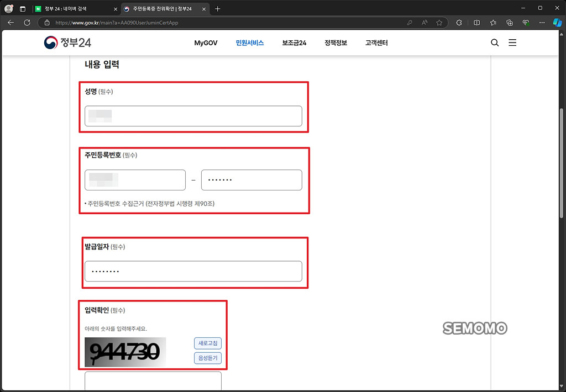
Task: Open the password manager key icon
Action: 410,22
